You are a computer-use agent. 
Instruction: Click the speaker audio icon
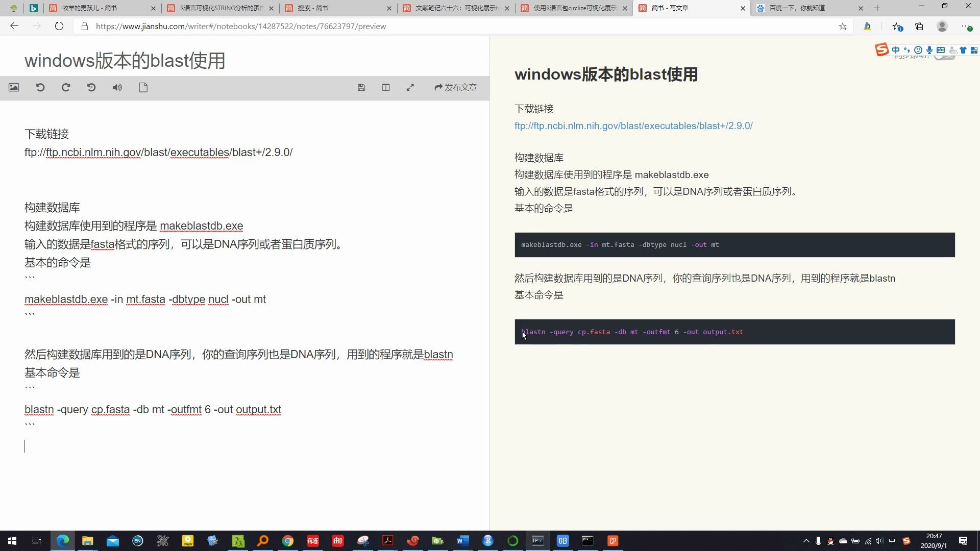[x=117, y=87]
